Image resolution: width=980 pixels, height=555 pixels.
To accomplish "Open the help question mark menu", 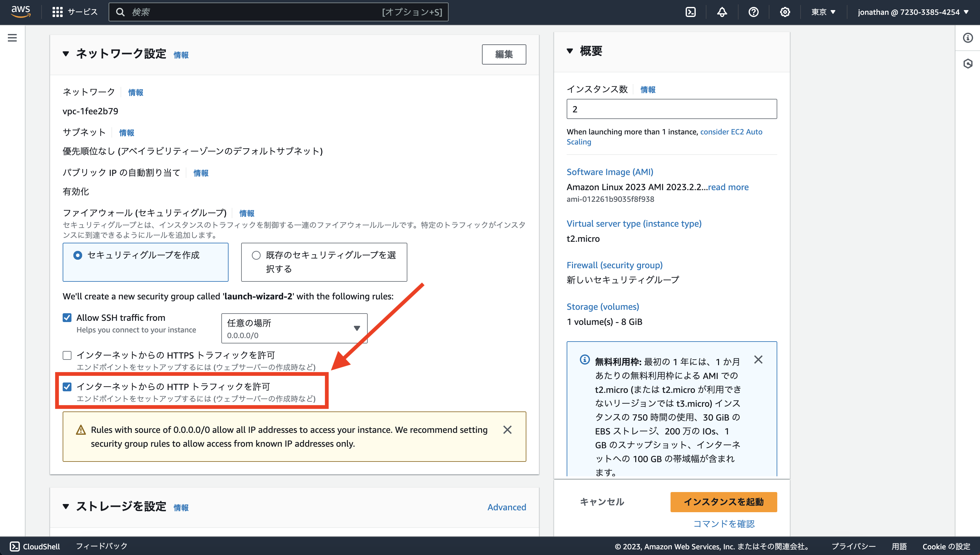I will click(x=753, y=12).
